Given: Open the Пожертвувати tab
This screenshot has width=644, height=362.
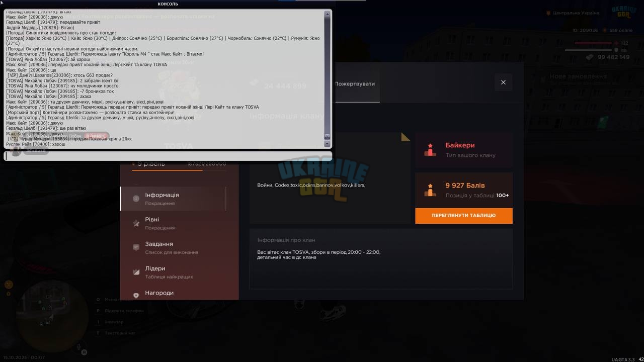Looking at the screenshot, I should [x=355, y=84].
